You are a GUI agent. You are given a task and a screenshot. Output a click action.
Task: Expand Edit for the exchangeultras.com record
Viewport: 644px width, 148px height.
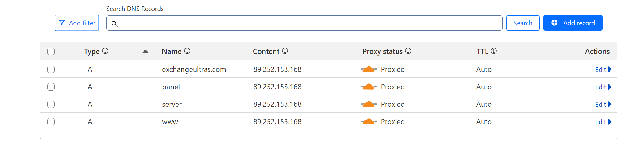603,69
